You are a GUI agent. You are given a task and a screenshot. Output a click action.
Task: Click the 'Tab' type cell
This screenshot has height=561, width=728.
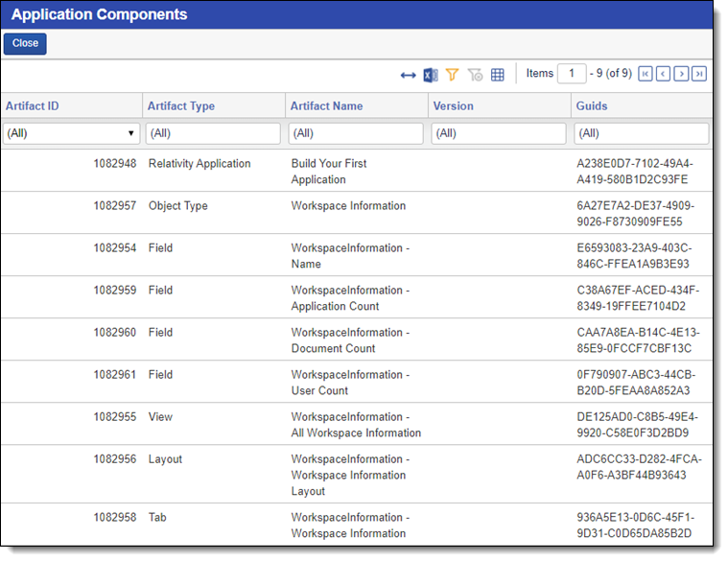(157, 518)
